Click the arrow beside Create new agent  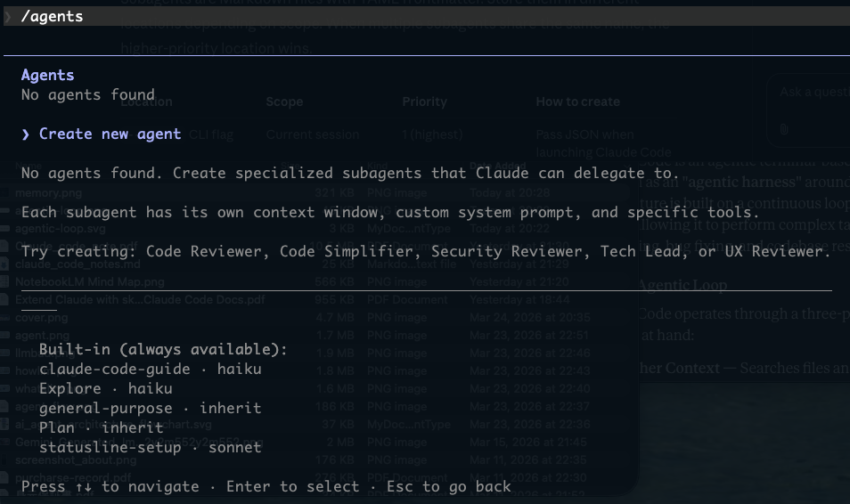click(x=26, y=134)
